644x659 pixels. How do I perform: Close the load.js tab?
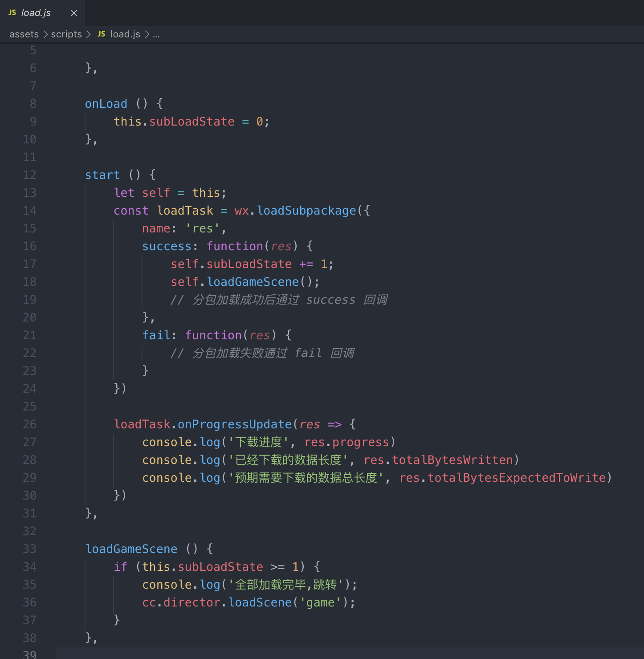pyautogui.click(x=74, y=13)
